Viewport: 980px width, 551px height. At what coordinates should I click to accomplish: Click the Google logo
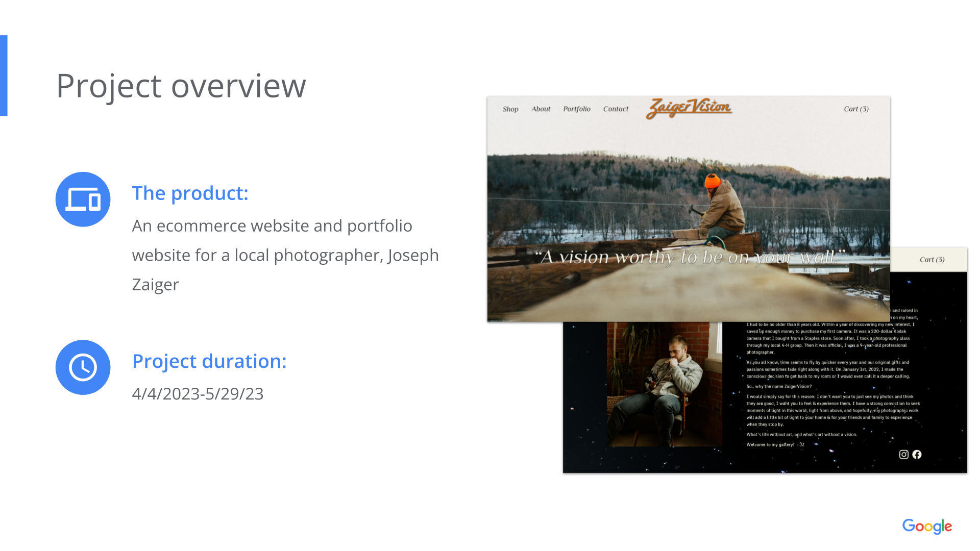point(927,526)
